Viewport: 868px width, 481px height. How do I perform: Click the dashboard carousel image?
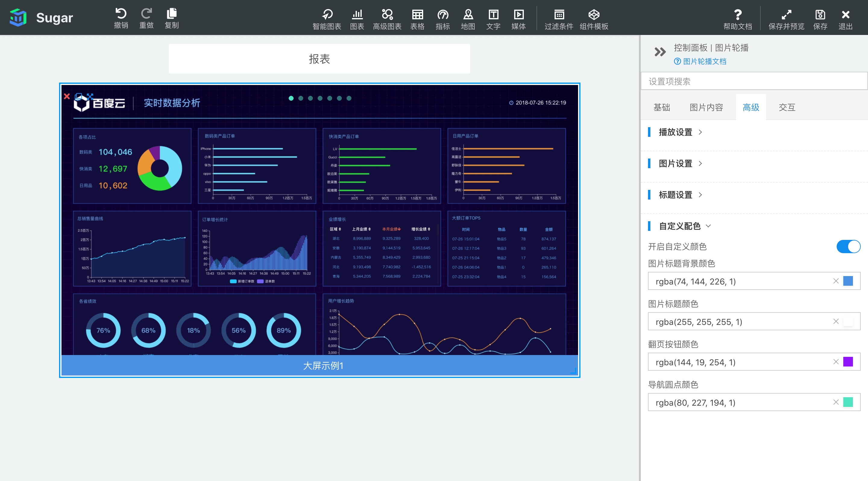(319, 220)
